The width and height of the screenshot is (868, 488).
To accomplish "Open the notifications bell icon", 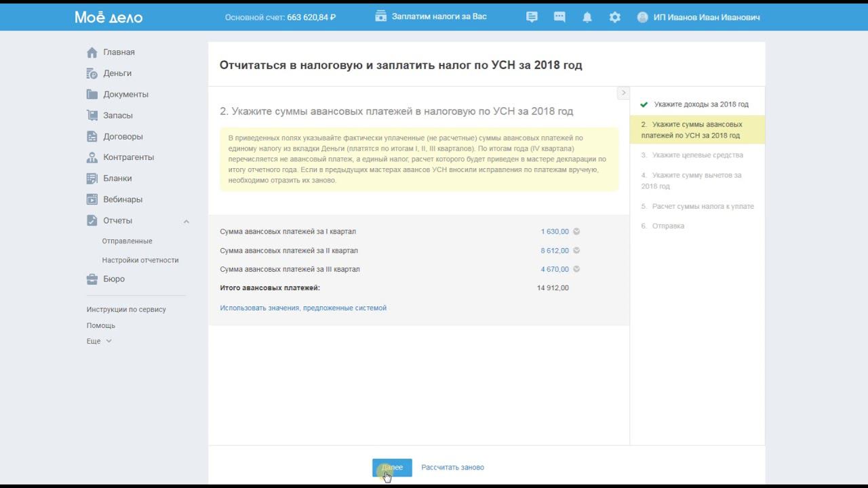I will 587,17.
